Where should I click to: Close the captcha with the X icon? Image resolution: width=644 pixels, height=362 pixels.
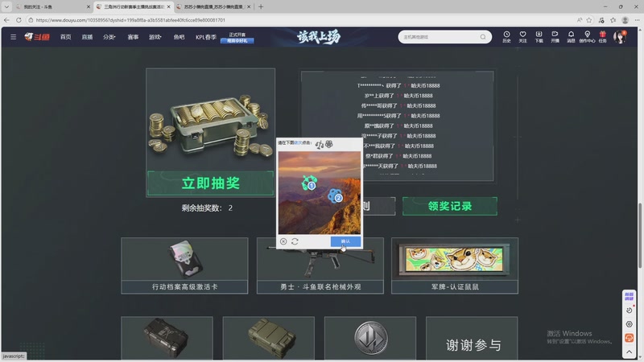pos(283,241)
